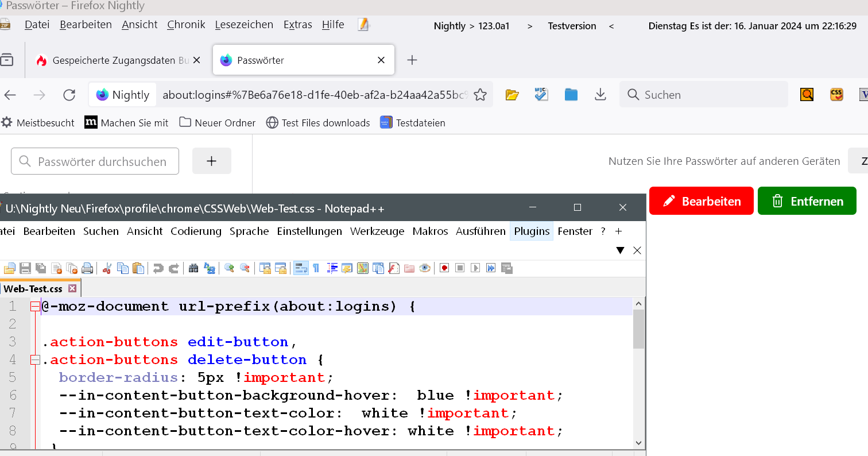Reload the page in Firefox
The height and width of the screenshot is (456, 868).
pos(69,95)
